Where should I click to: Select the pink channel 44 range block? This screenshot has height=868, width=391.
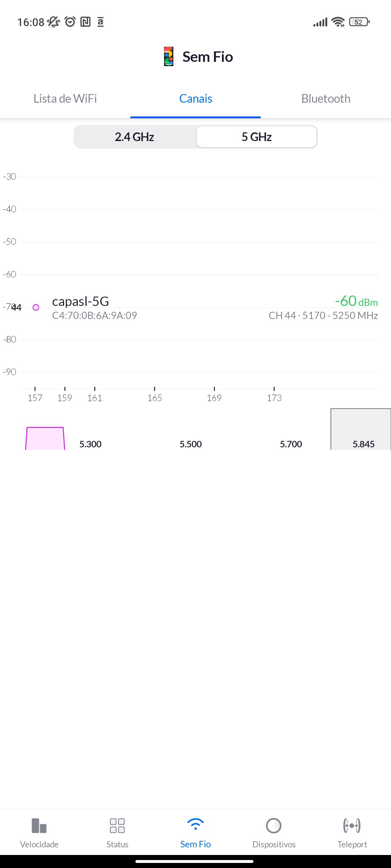coord(45,439)
